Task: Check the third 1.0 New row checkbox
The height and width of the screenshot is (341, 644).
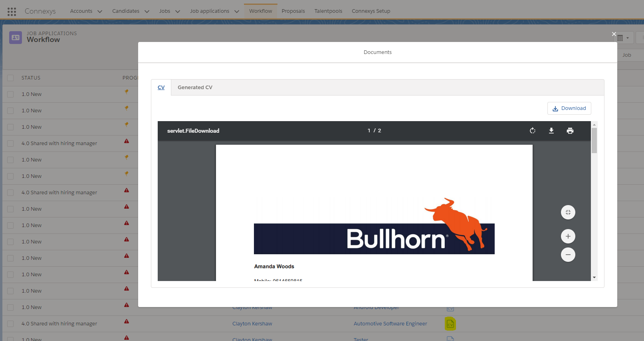Action: pyautogui.click(x=10, y=127)
